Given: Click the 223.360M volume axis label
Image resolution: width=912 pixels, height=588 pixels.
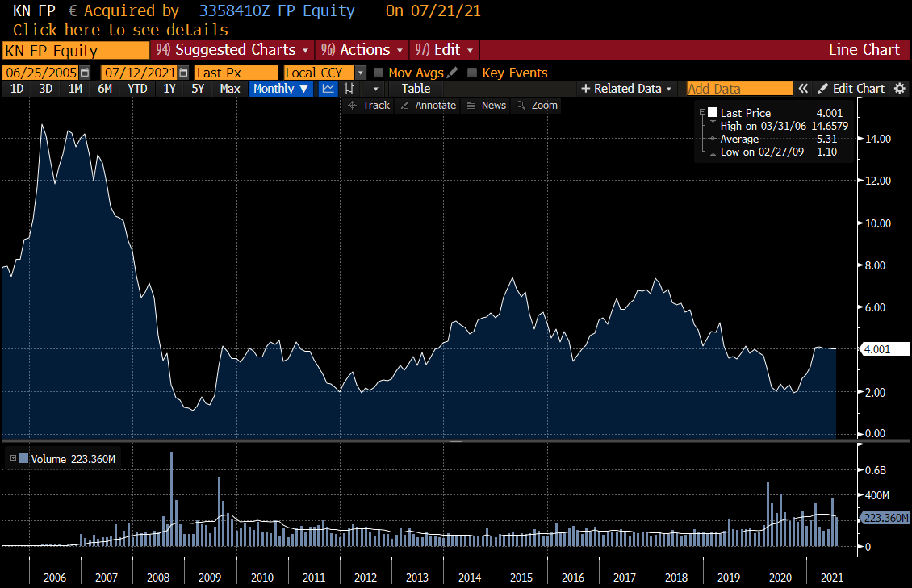Looking at the screenshot, I should tap(884, 518).
